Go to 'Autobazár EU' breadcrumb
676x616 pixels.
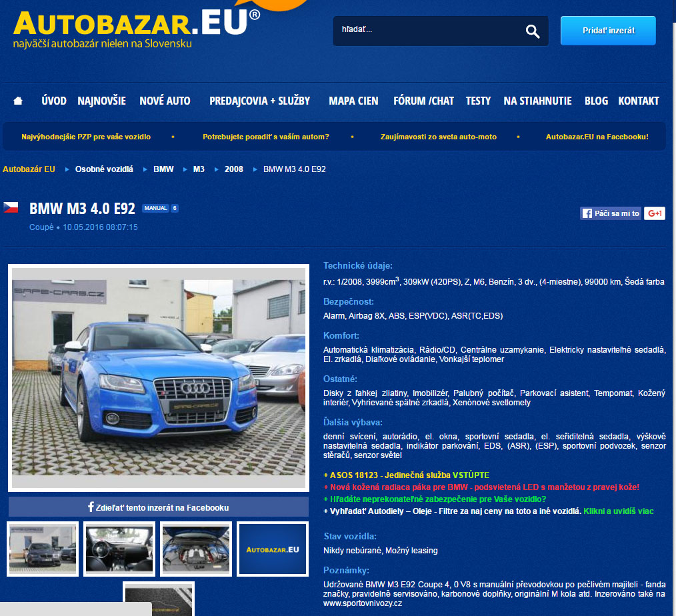(29, 169)
